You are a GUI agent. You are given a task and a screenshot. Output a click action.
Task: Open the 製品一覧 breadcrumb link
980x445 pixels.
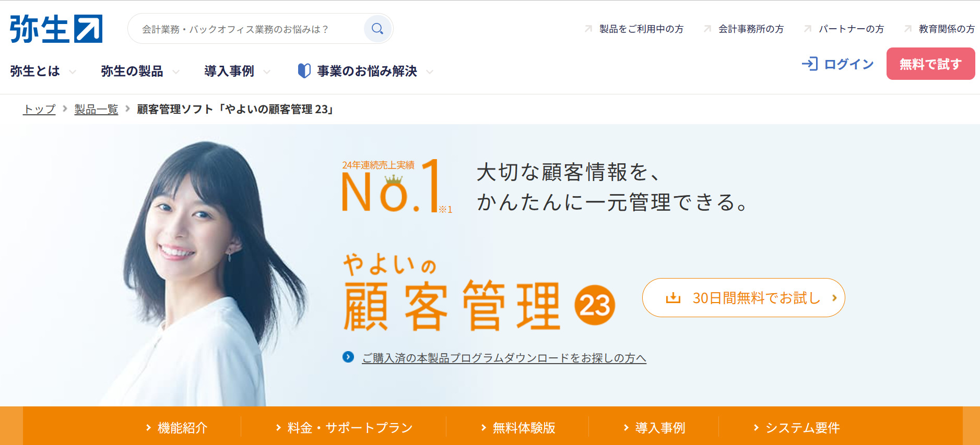tap(96, 109)
